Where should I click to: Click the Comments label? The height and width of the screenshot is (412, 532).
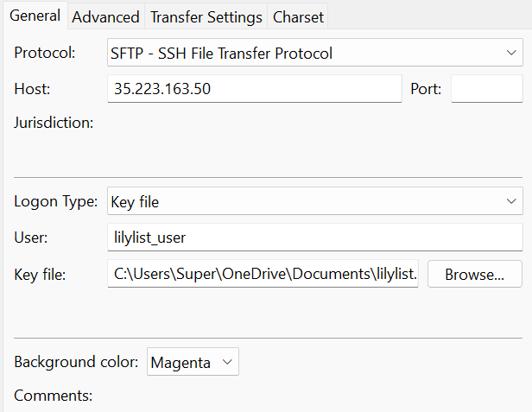[x=53, y=396]
